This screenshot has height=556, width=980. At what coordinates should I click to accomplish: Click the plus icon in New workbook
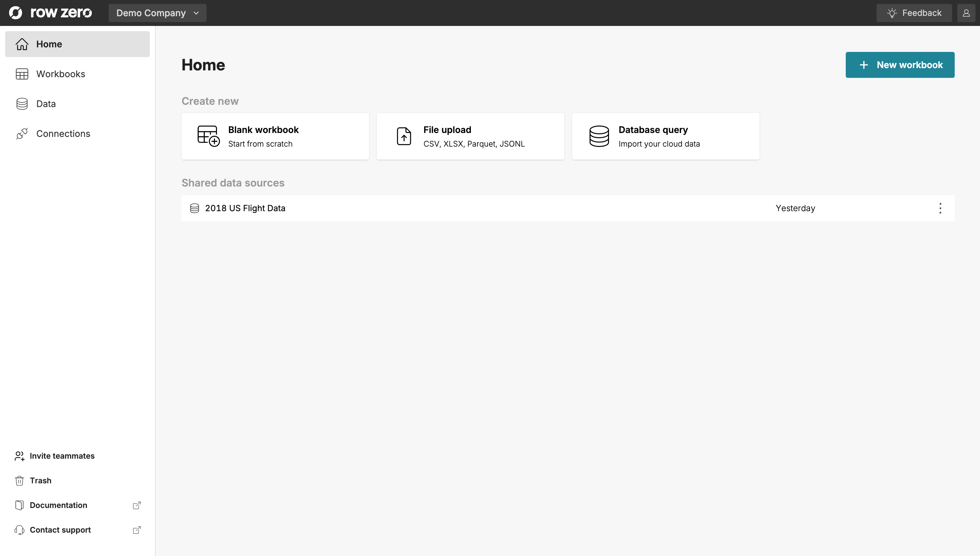point(864,65)
